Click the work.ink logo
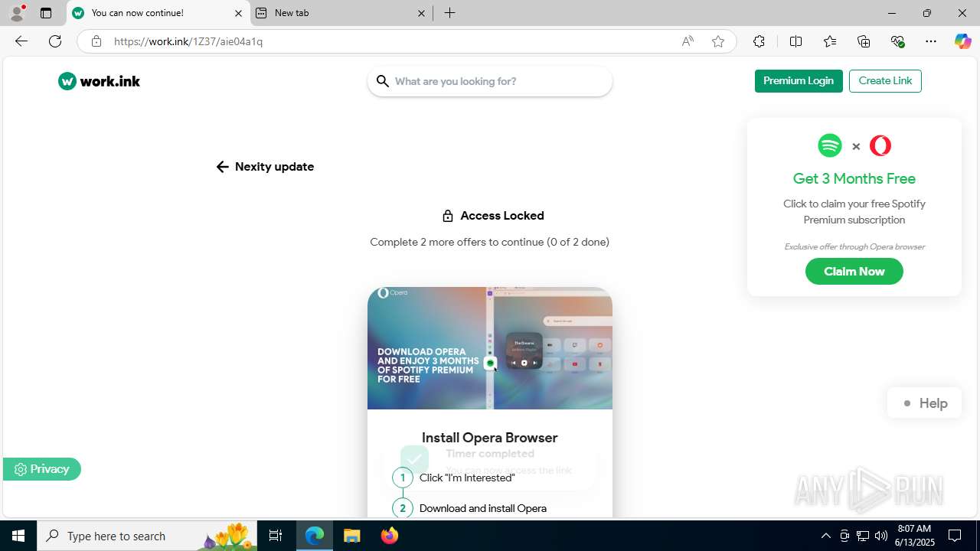The image size is (980, 551). click(x=99, y=81)
